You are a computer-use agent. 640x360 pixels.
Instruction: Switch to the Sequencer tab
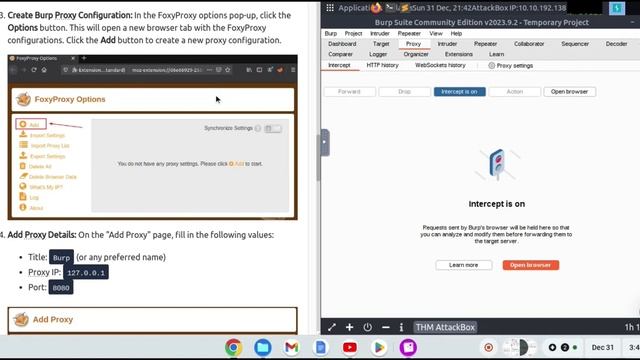click(x=575, y=44)
